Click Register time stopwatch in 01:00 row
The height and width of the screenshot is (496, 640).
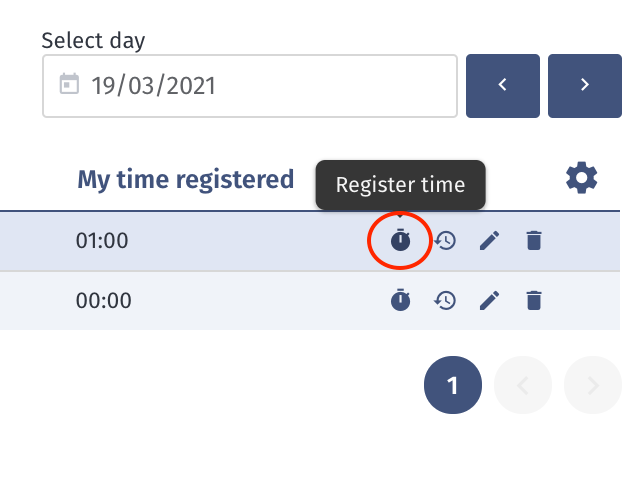(401, 240)
